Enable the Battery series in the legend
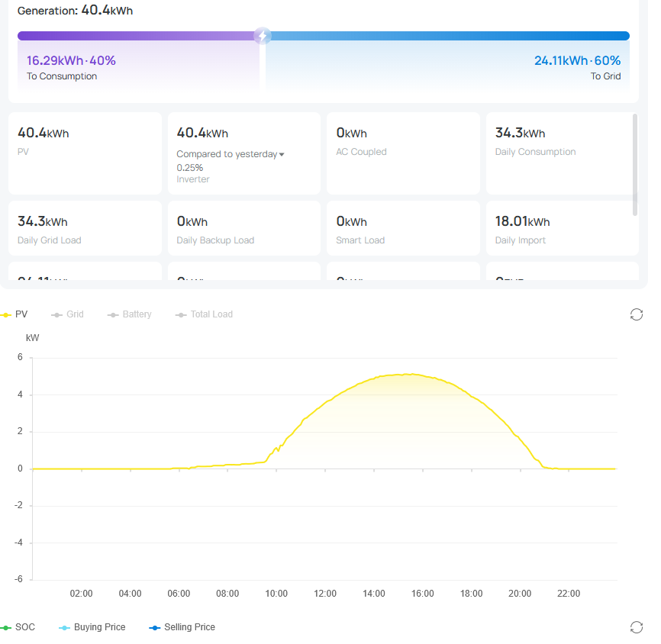The image size is (661, 644). pyautogui.click(x=129, y=314)
